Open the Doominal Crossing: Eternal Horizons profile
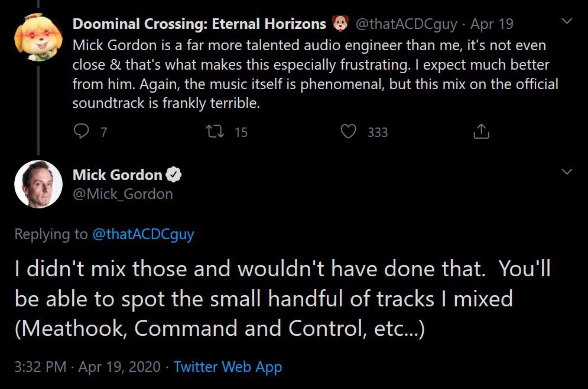 click(x=199, y=24)
